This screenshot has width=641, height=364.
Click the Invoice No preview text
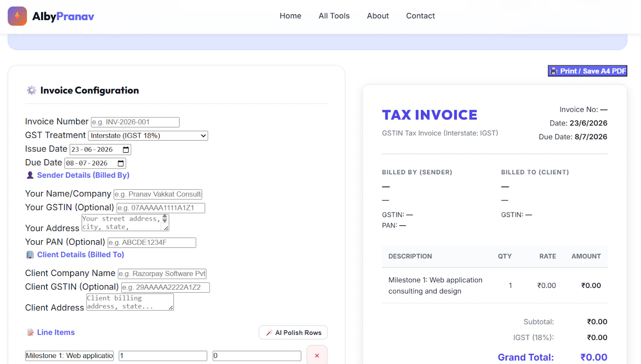pyautogui.click(x=583, y=110)
